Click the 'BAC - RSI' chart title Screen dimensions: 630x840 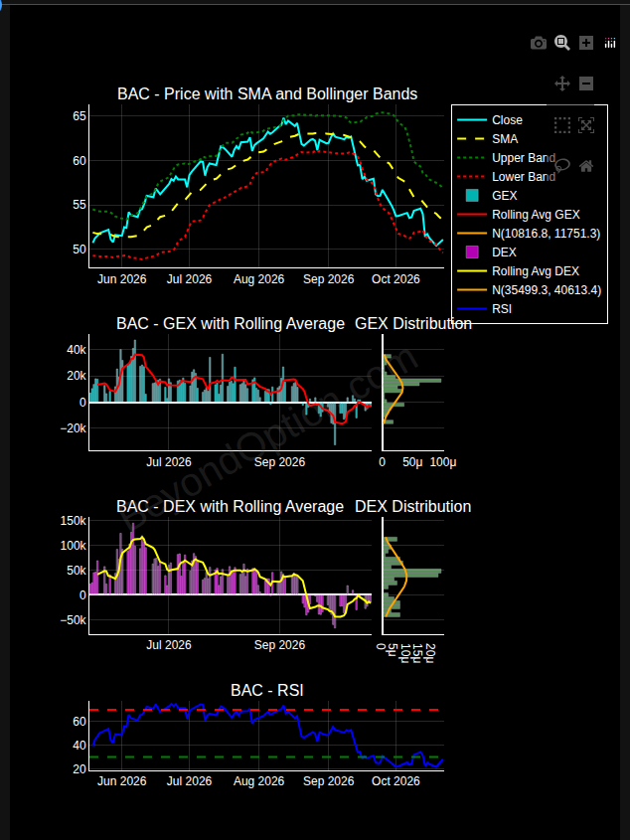266,690
